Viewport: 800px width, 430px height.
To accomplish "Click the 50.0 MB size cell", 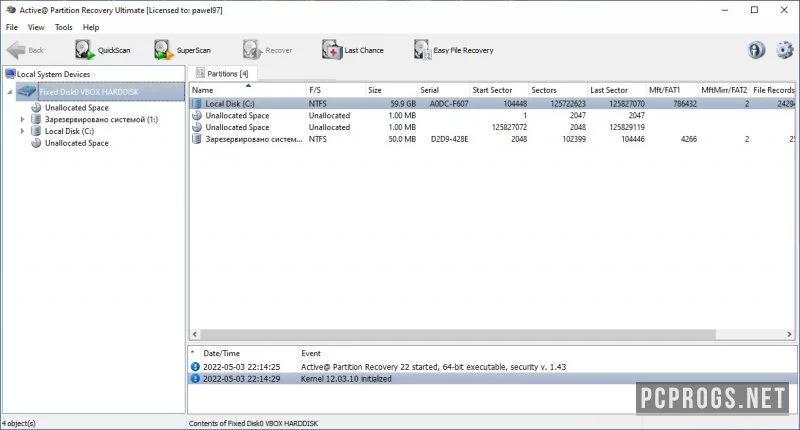I will click(402, 139).
